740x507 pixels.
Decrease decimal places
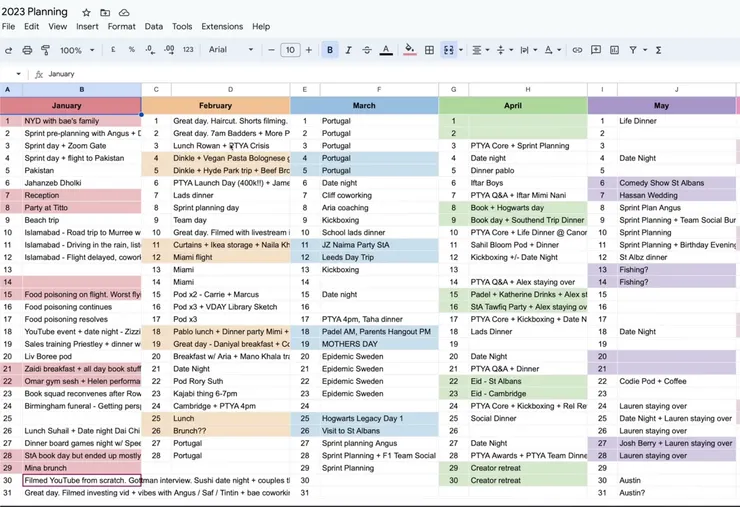coord(150,50)
